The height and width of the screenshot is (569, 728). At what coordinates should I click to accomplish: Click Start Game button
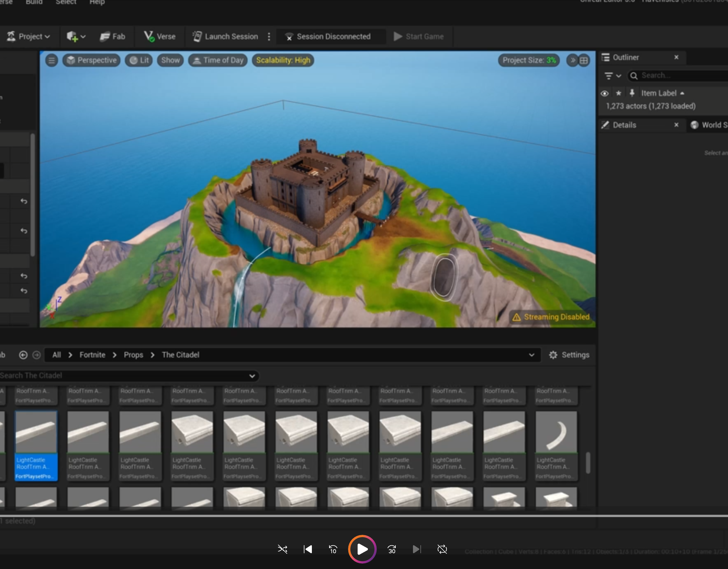[x=419, y=37]
